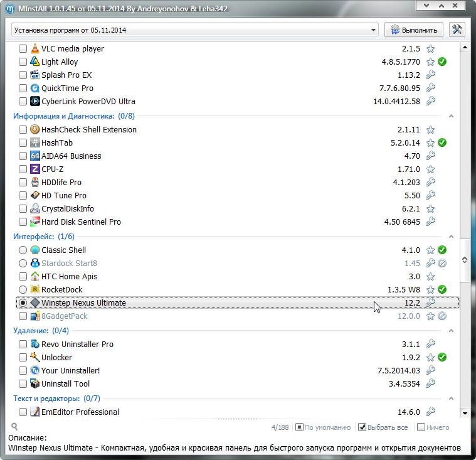Collapse the Информация и Диагностика group
The width and height of the screenshot is (476, 460).
pos(451,116)
